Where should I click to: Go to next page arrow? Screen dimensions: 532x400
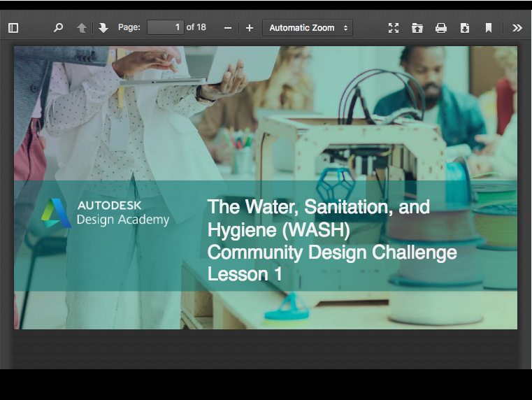pos(103,28)
